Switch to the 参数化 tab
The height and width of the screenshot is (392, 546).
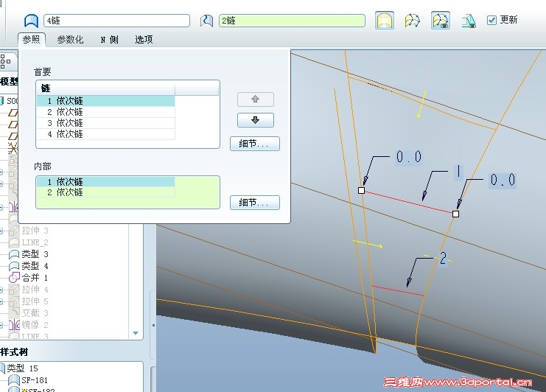coord(70,39)
